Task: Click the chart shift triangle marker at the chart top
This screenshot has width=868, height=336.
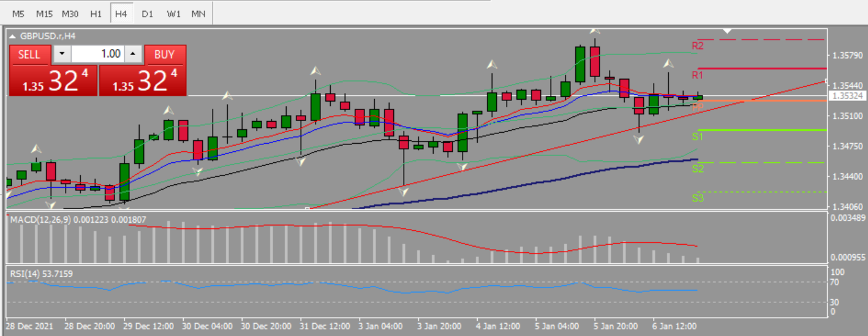Action: 726,31
